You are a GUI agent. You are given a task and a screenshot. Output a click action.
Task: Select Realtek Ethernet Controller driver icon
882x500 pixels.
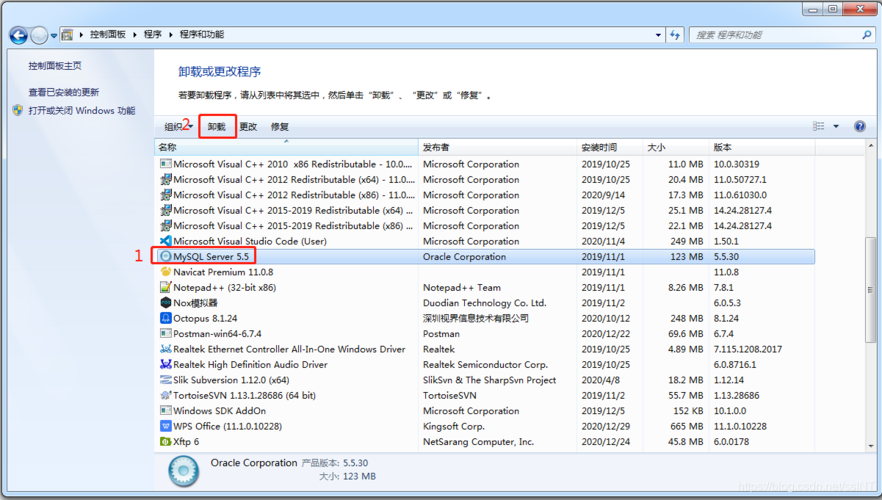[x=165, y=349]
